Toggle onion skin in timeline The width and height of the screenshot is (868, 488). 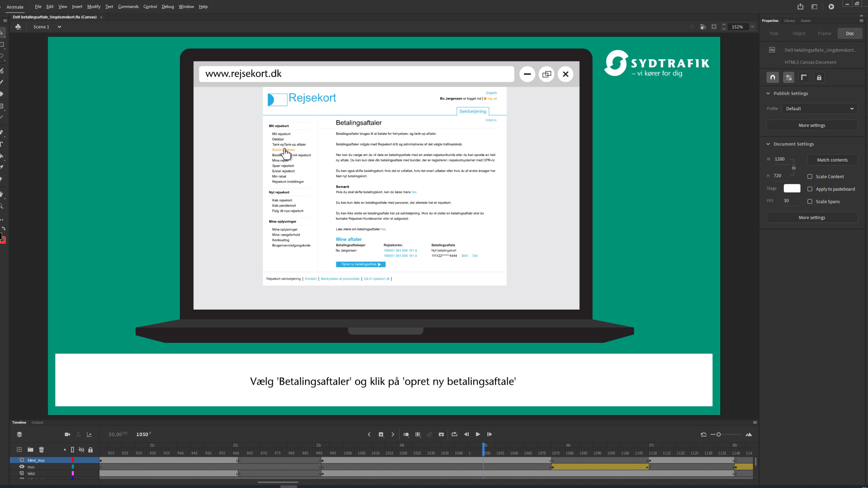coord(406,434)
